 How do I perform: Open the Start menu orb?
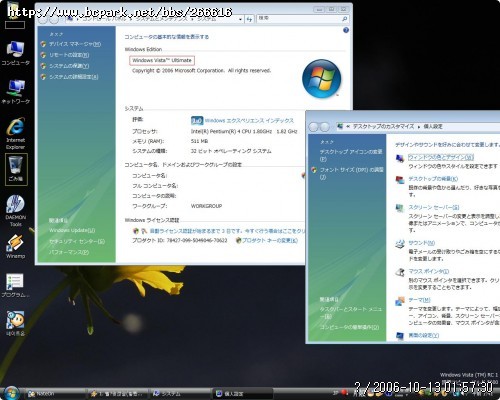12,393
